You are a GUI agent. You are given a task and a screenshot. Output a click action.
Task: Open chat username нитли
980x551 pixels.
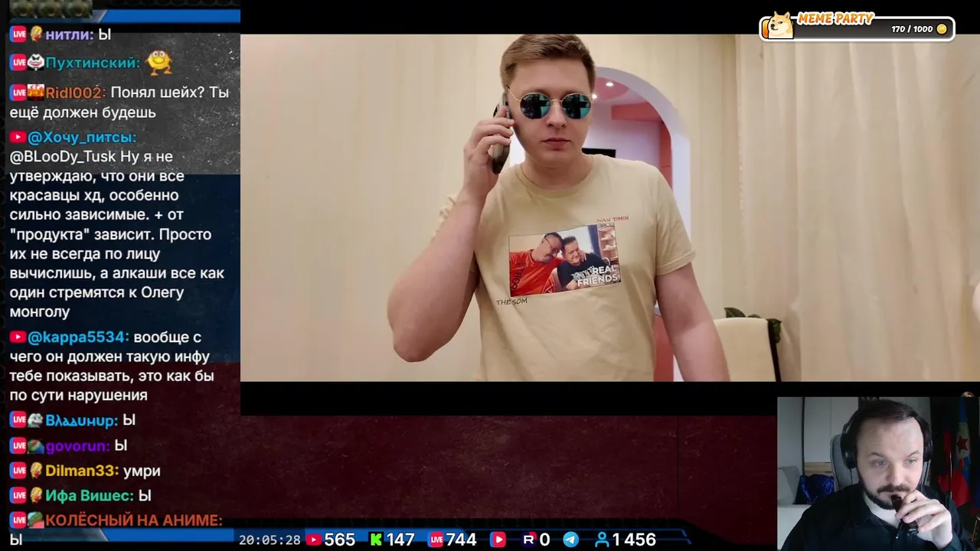[x=69, y=34]
